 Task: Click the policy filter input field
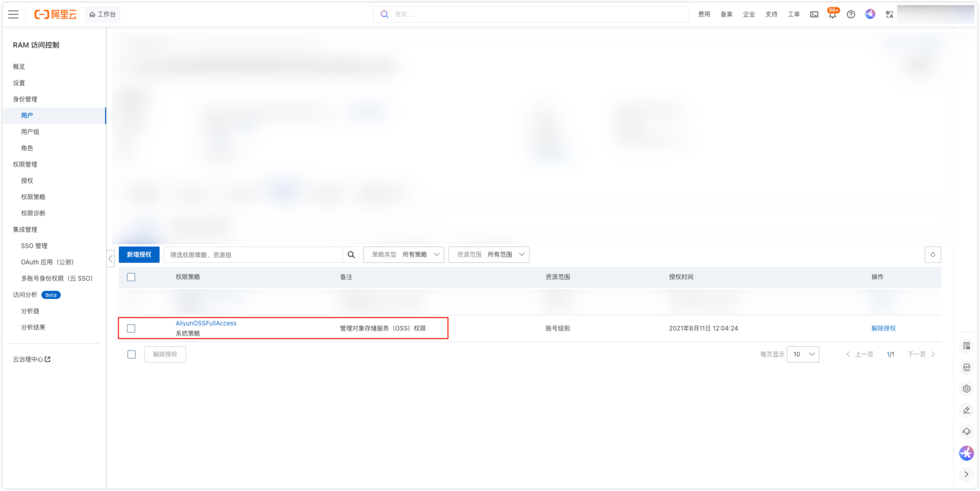point(253,255)
